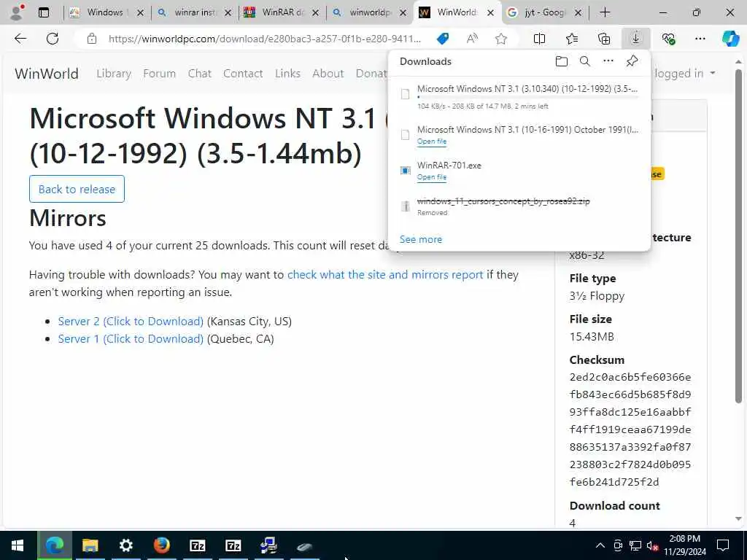Add this page to favorites star
This screenshot has height=560, width=747.
tap(500, 39)
